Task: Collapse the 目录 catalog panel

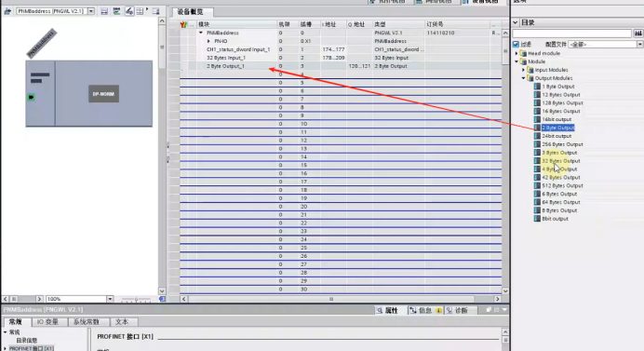Action: pyautogui.click(x=516, y=22)
